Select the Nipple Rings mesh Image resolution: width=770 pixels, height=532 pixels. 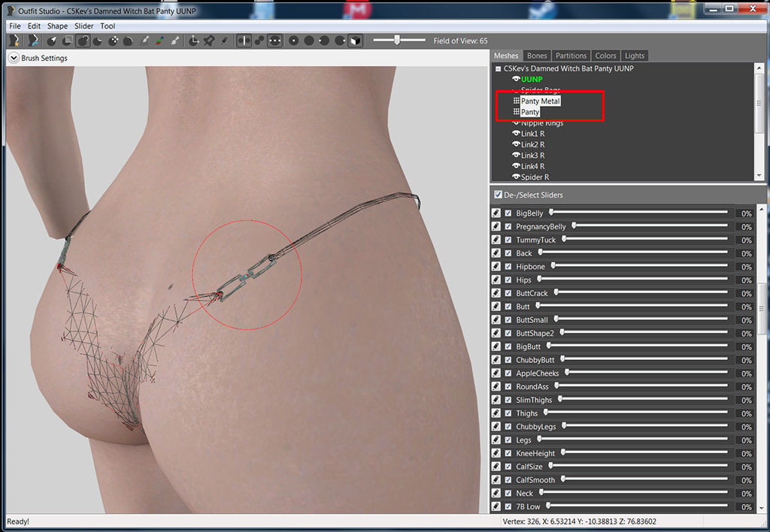(542, 122)
